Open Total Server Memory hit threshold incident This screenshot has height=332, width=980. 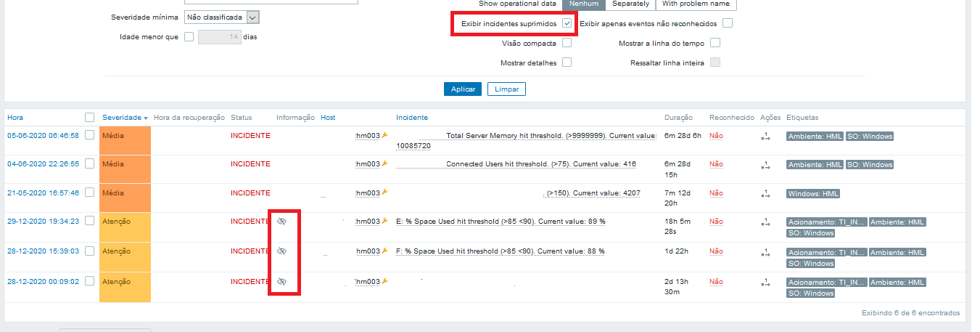[526, 140]
